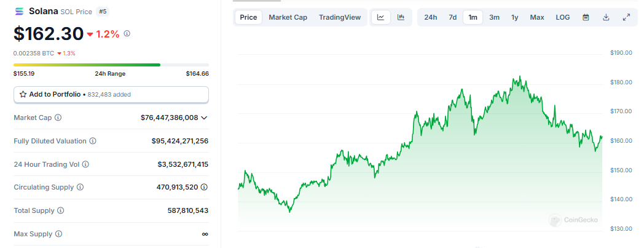Download the chart data

tap(606, 17)
